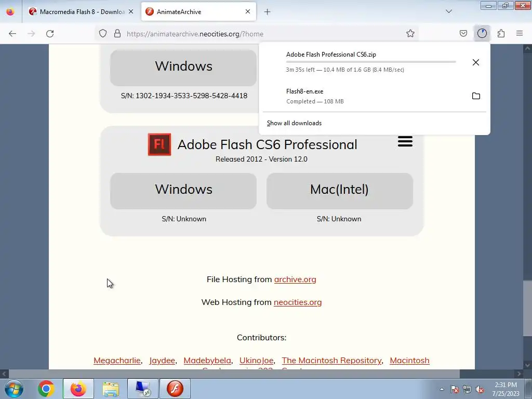The image size is (532, 399).
Task: Click vertical scrollbar down arrow
Action: click(x=527, y=365)
